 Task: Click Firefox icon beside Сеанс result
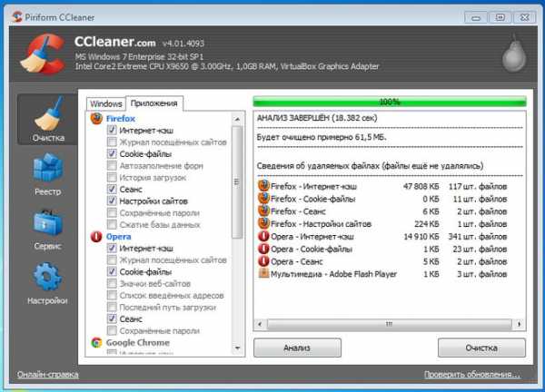tap(263, 211)
